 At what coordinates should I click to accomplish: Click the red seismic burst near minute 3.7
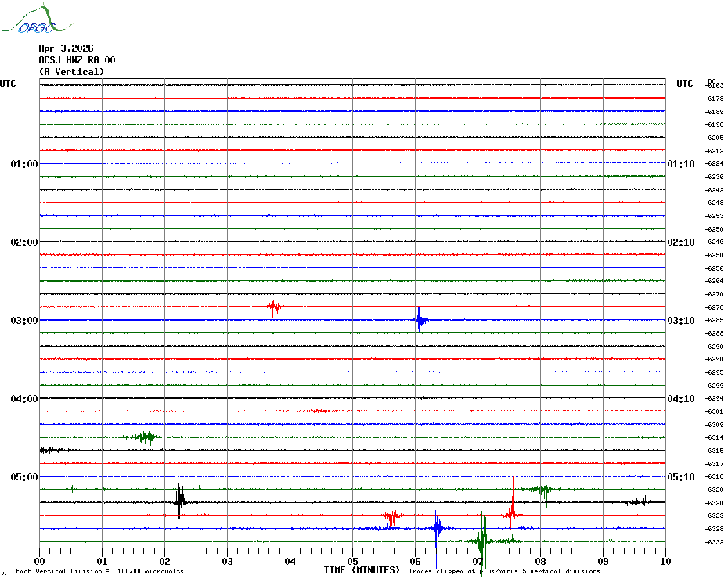click(x=274, y=307)
